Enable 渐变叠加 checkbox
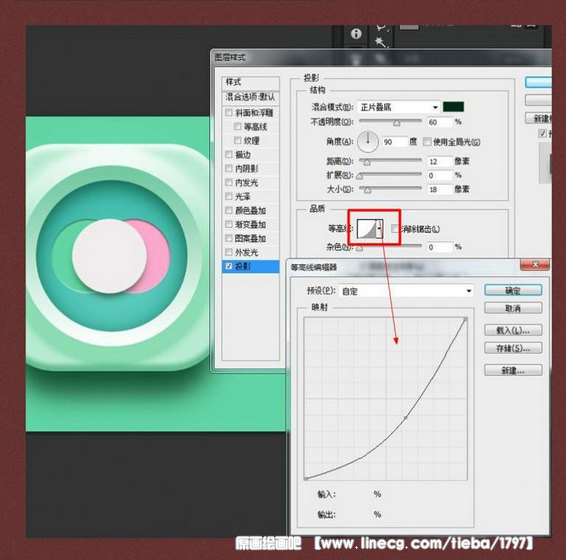 coord(228,224)
